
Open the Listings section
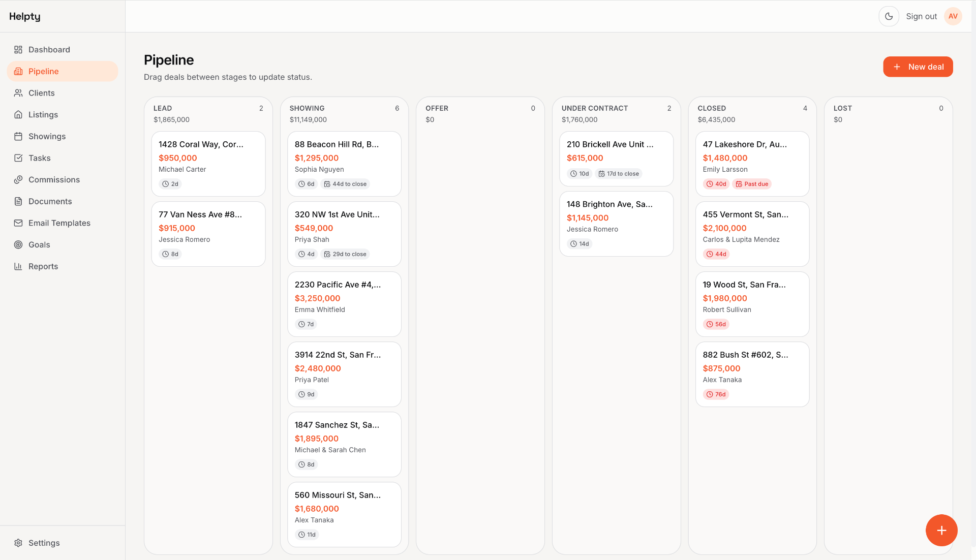[x=63, y=115]
